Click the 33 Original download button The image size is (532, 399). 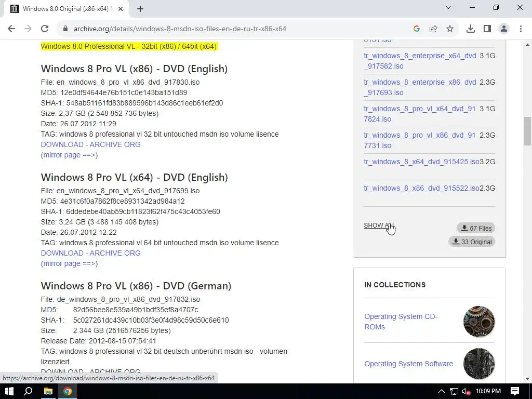(472, 242)
